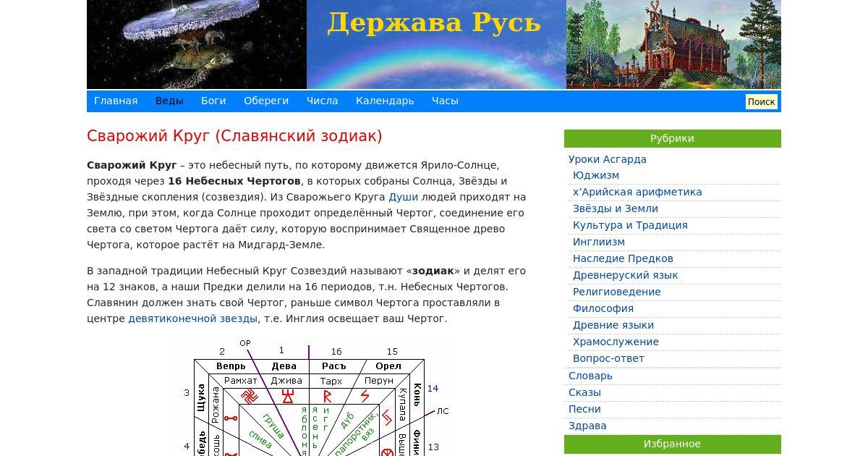Image resolution: width=868 pixels, height=456 pixels.
Task: Open the Храмослужение rubric
Action: pyautogui.click(x=616, y=342)
